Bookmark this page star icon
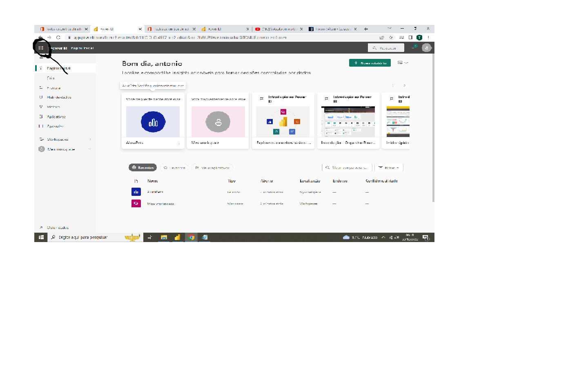The width and height of the screenshot is (588, 368). [391, 37]
